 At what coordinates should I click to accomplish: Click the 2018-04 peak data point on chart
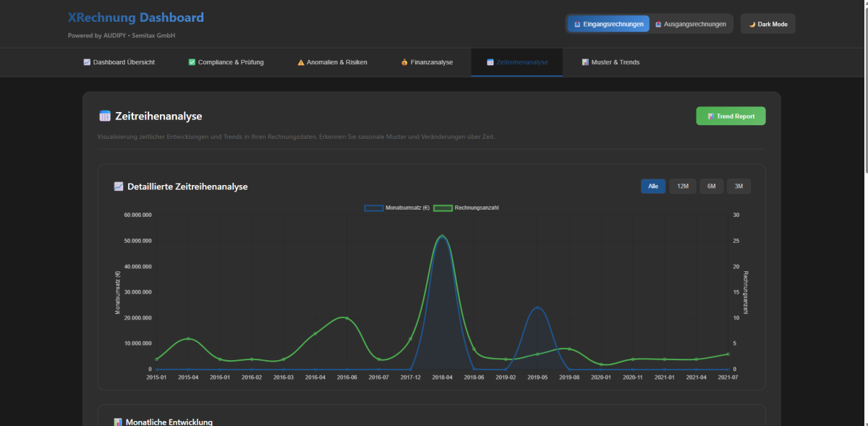tap(442, 236)
